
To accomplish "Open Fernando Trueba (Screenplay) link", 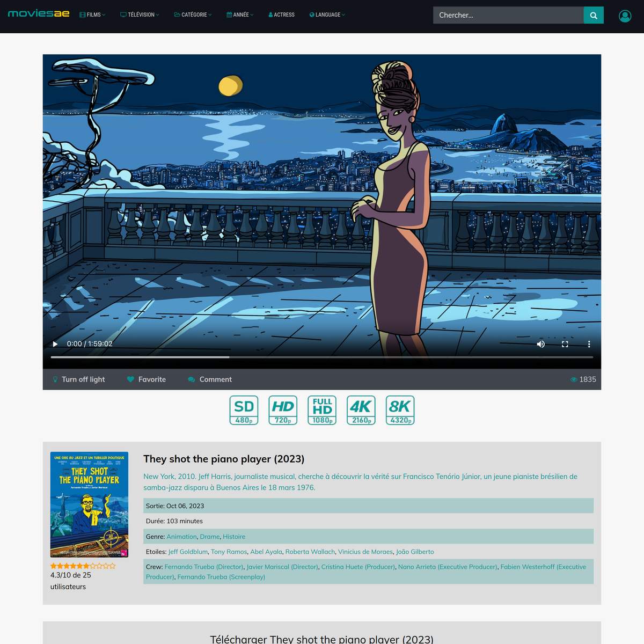I will click(x=221, y=577).
